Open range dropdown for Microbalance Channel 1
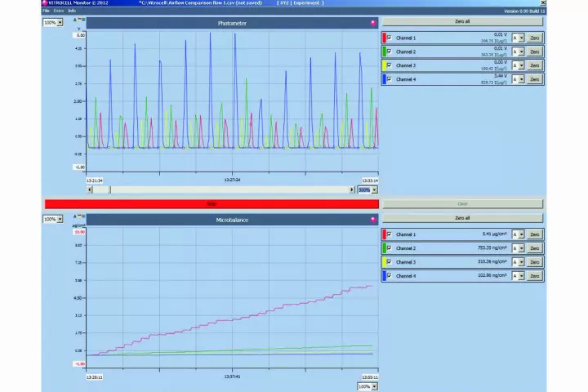 521,234
